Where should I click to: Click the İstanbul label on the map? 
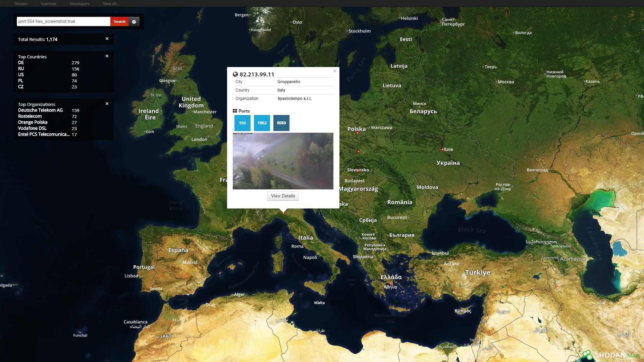coord(440,253)
